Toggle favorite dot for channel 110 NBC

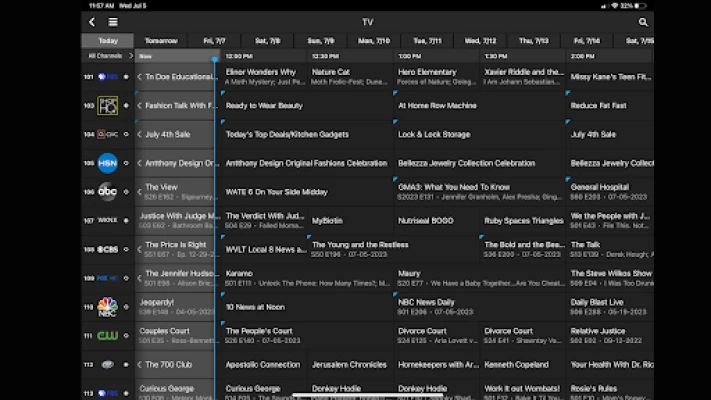coord(126,306)
